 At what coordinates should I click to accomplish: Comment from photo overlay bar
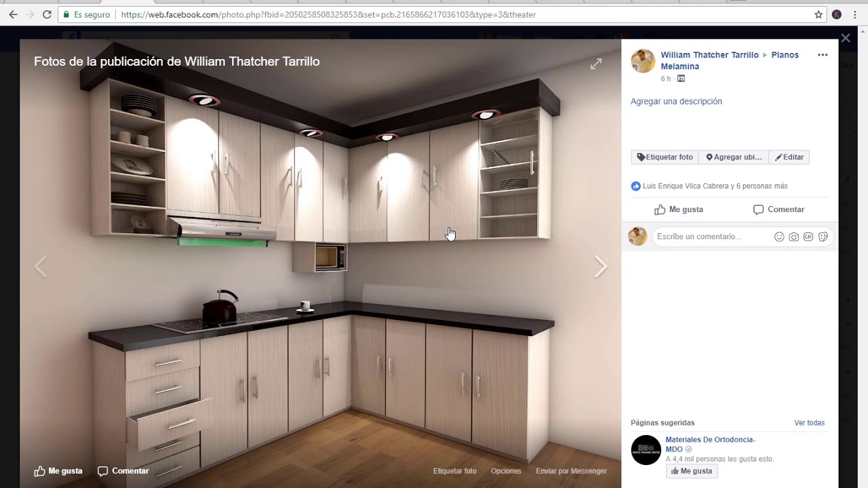point(123,471)
